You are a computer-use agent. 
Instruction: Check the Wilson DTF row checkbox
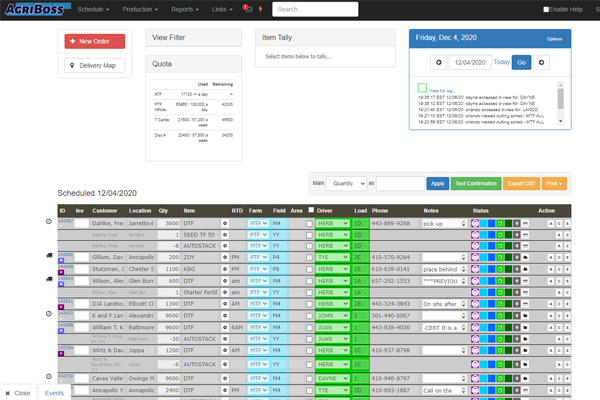click(x=309, y=281)
